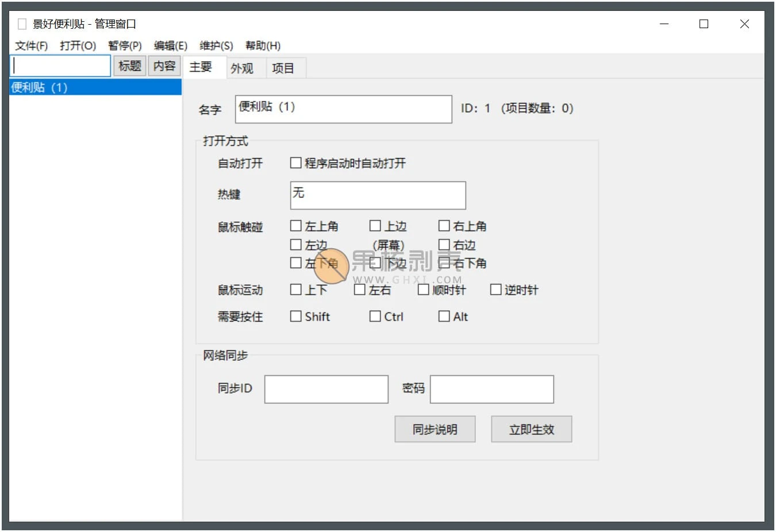Check the 左上角 mouse touch option

coord(296,226)
